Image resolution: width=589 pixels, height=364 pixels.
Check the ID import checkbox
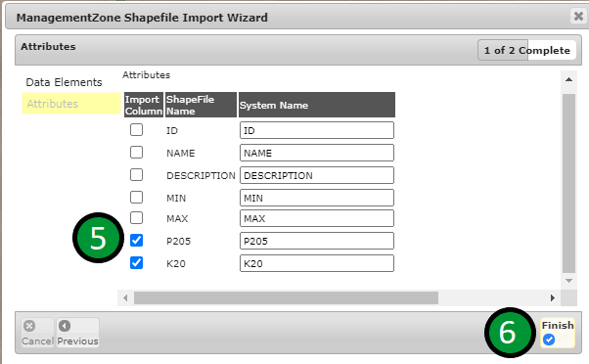136,130
